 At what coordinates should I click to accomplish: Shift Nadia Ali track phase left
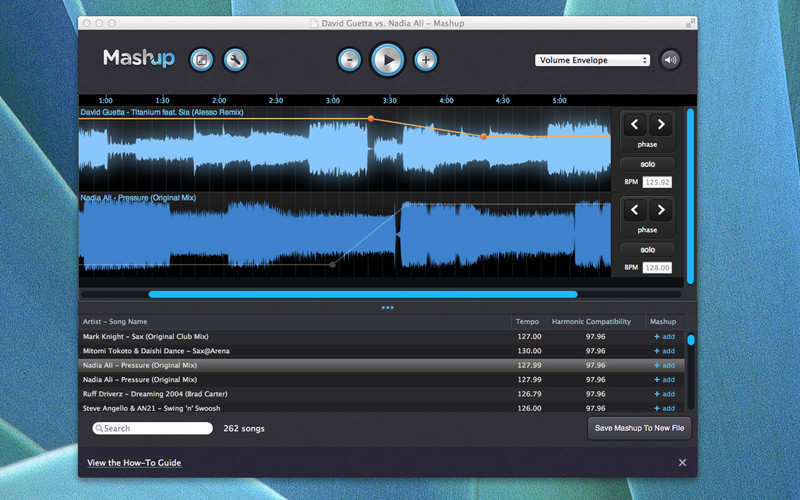(634, 210)
